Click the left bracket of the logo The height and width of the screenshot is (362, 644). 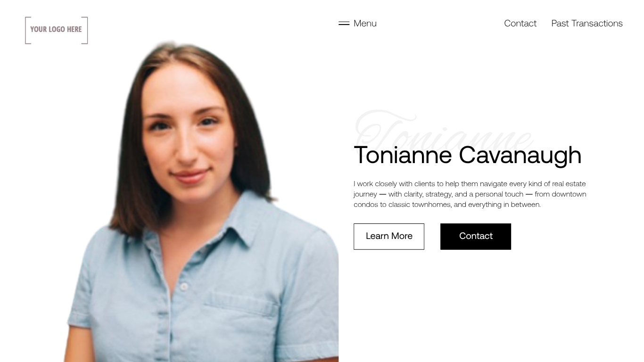28,30
